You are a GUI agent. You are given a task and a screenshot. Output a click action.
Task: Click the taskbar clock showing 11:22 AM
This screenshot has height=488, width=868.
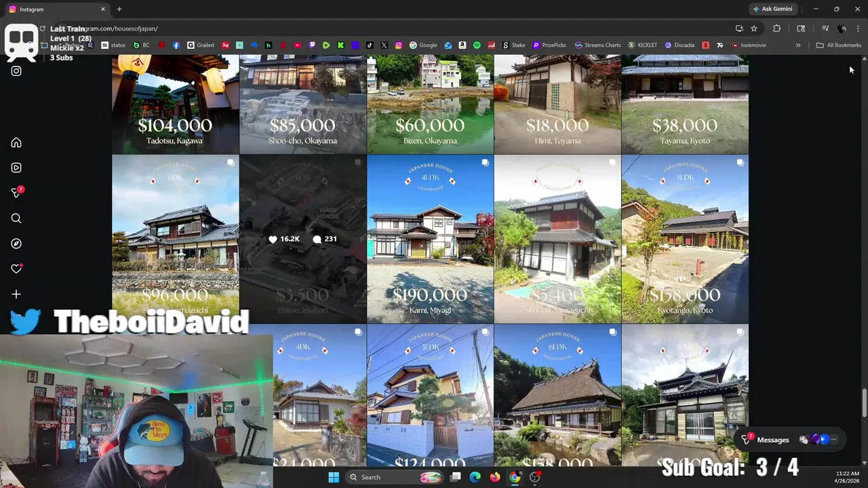848,477
